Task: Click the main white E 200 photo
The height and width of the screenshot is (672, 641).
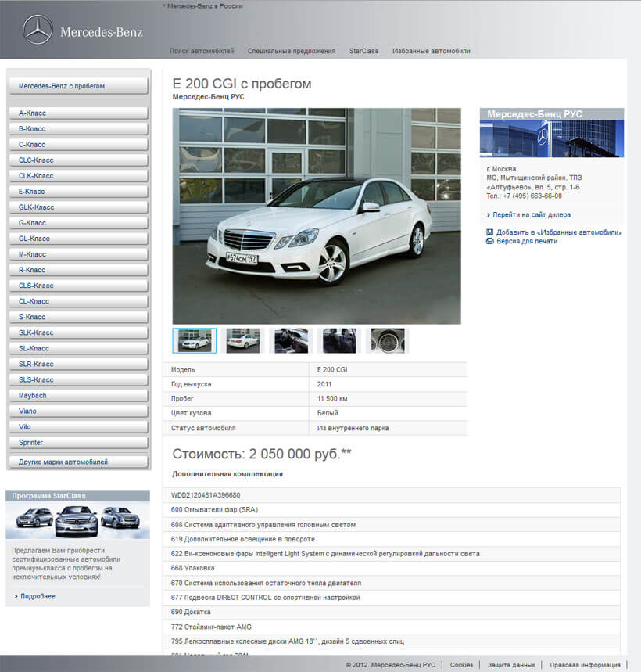Action: point(317,216)
